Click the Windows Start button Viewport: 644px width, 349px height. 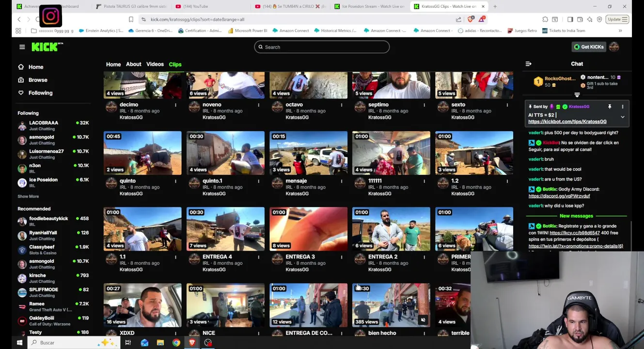click(19, 343)
